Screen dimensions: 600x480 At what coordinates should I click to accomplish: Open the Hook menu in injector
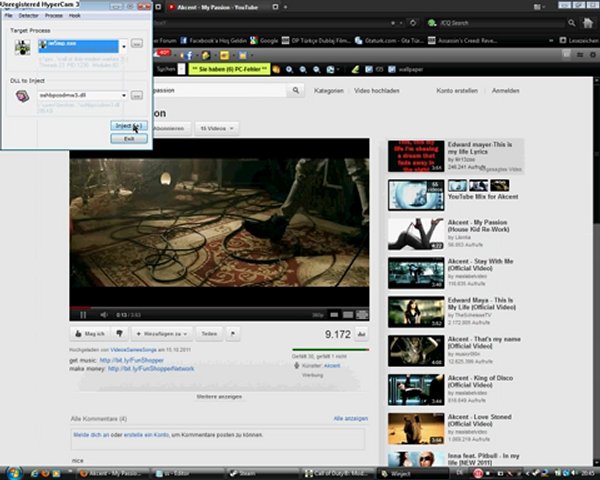(x=75, y=16)
